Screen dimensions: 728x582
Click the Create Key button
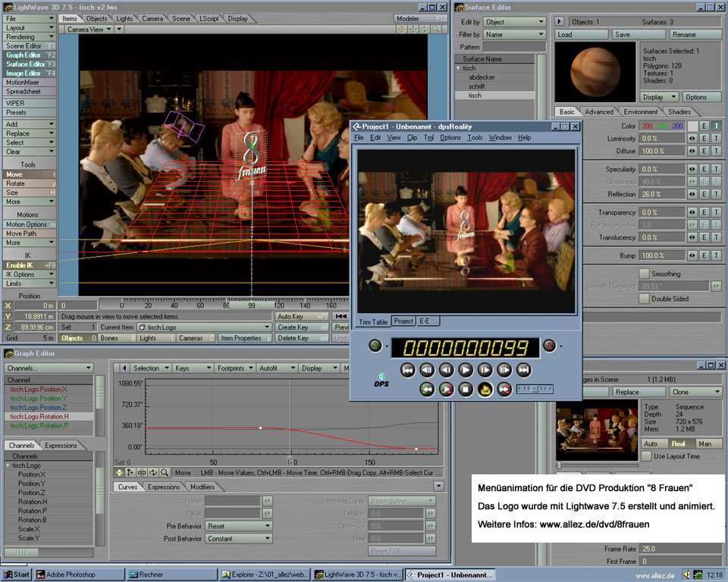(x=302, y=327)
